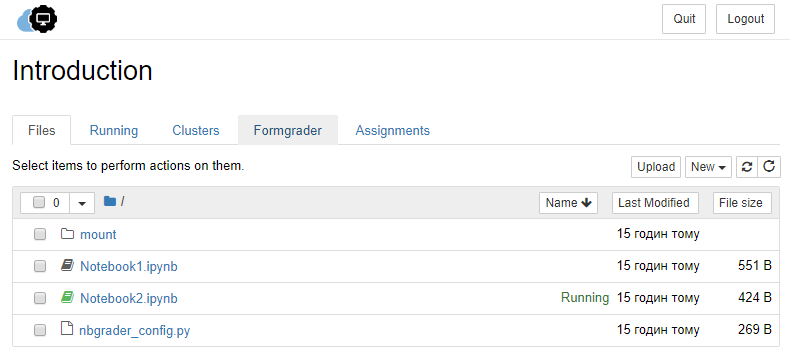Tick the checkbox beside mount folder
The height and width of the screenshot is (362, 790).
[40, 234]
